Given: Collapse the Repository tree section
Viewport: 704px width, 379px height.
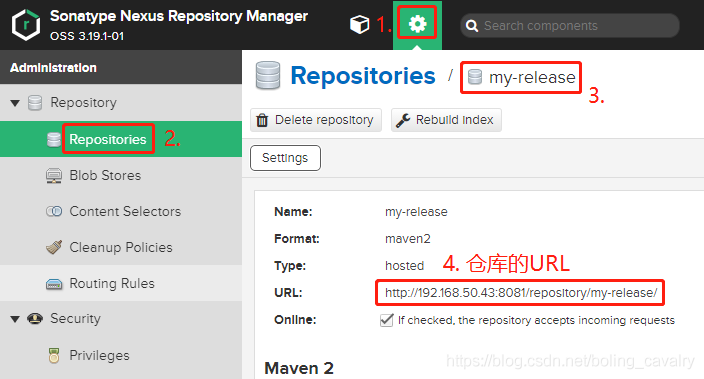Looking at the screenshot, I should click(15, 103).
